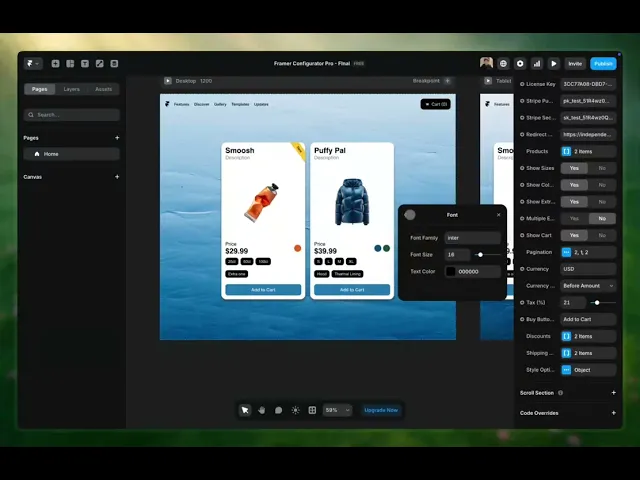Viewport: 640px width, 480px height.
Task: Toggle the light/dark sun icon in the bottom bar
Action: 296,410
